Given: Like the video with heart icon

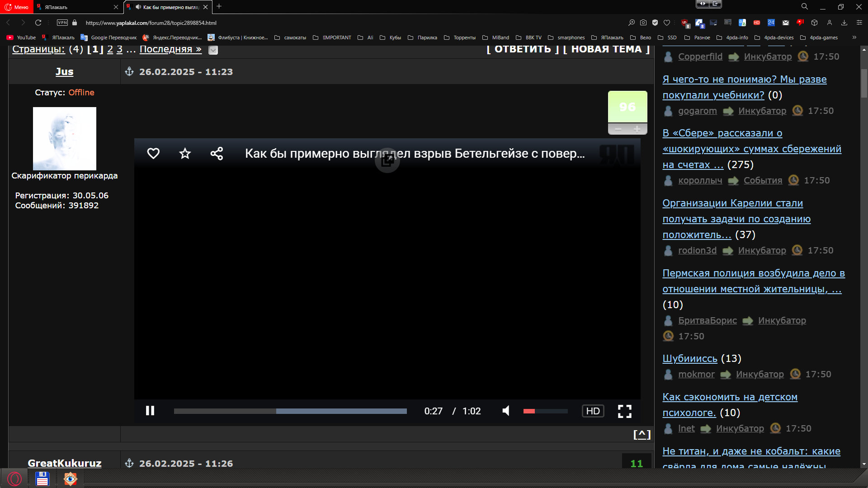Looking at the screenshot, I should point(153,154).
